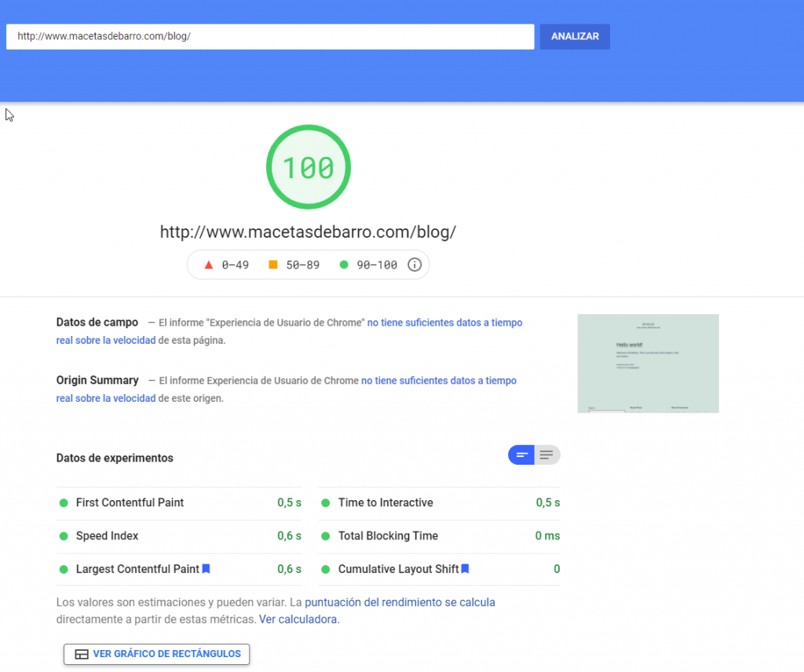Viewport: 804px width, 672px height.
Task: Click the Origin Summary insufficient data link
Action: [438, 381]
